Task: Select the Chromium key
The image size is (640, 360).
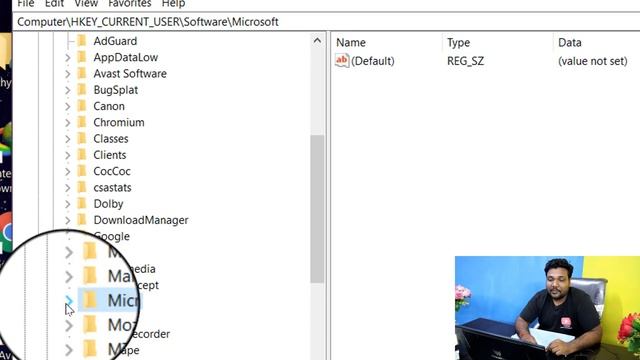Action: (119, 123)
